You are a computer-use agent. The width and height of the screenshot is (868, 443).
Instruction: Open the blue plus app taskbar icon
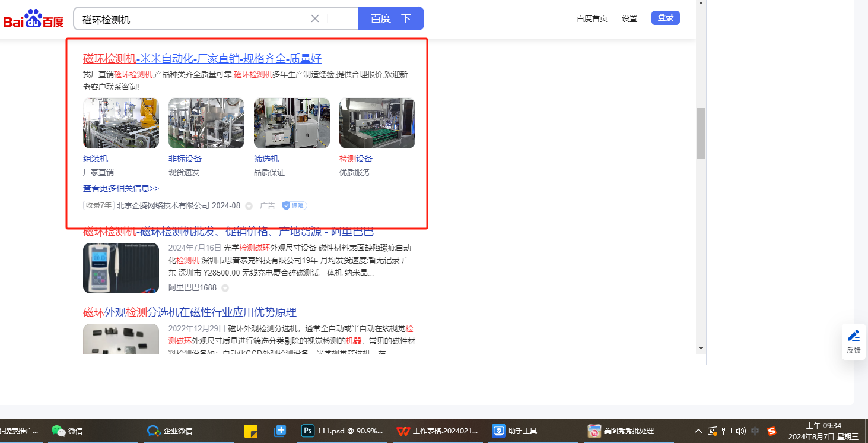click(280, 431)
